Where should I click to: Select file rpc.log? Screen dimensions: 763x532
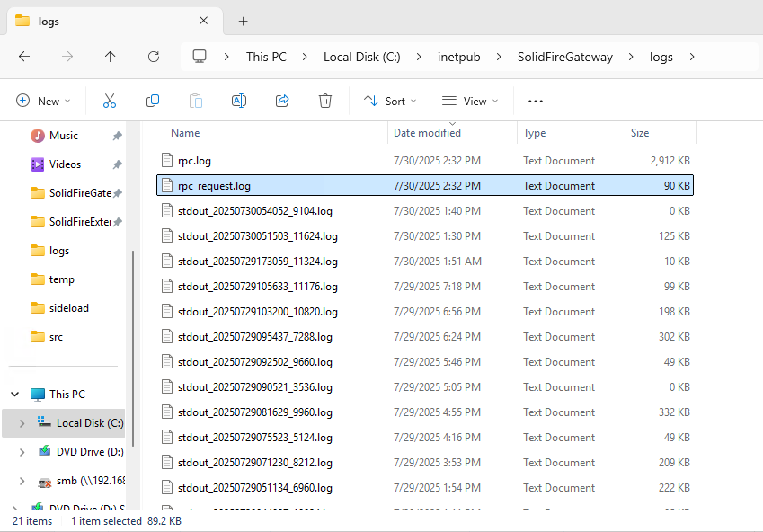[425, 160]
